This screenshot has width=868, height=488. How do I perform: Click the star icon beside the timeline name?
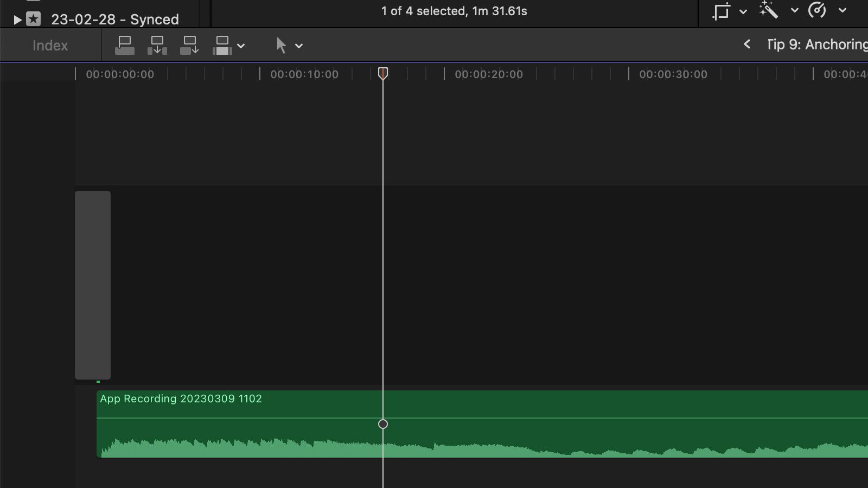(x=34, y=18)
